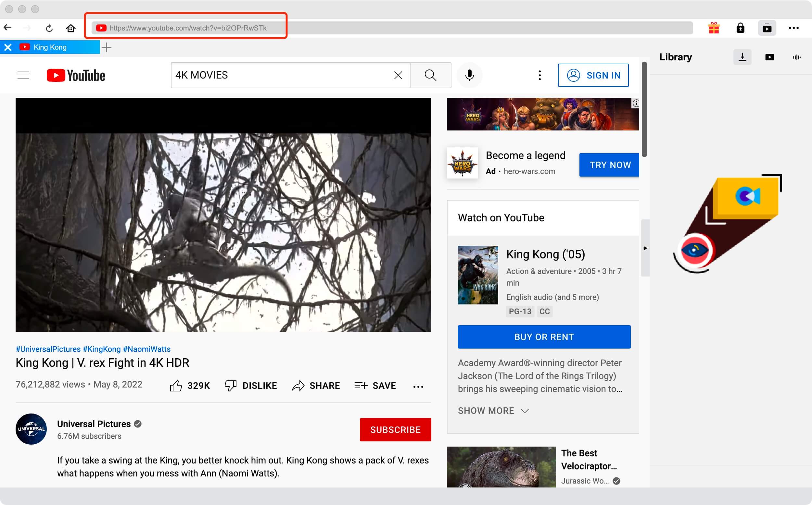The height and width of the screenshot is (505, 812).
Task: Expand the collapsed right side panel arrow
Action: [x=646, y=248]
